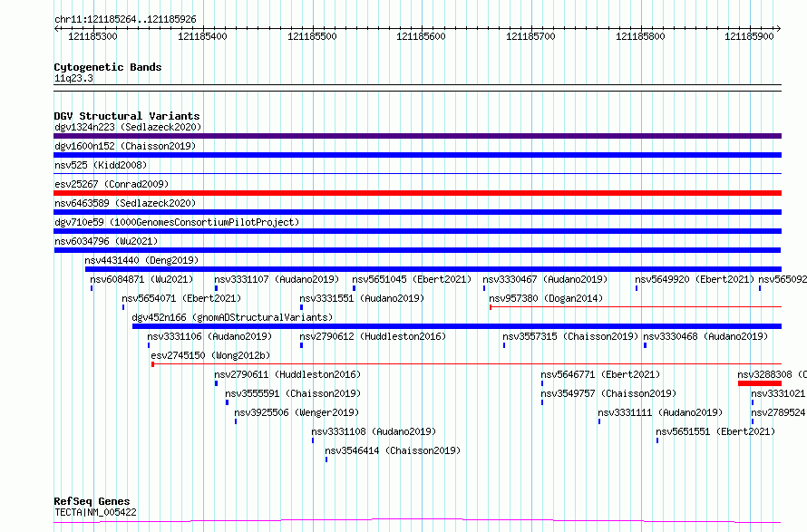Click blue marker under nsv5654071
807x532 pixels.
(x=123, y=307)
